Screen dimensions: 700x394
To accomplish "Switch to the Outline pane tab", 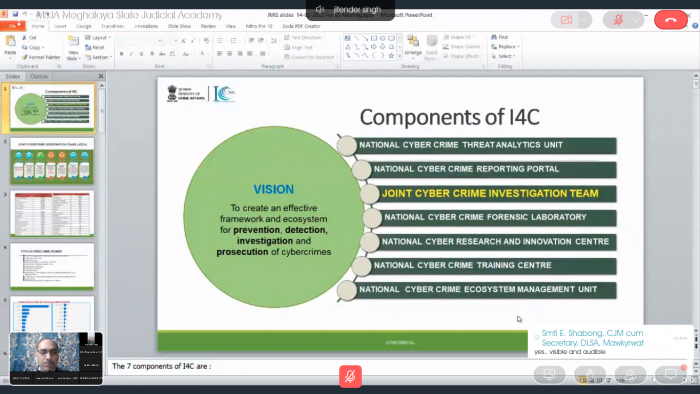I will point(39,76).
